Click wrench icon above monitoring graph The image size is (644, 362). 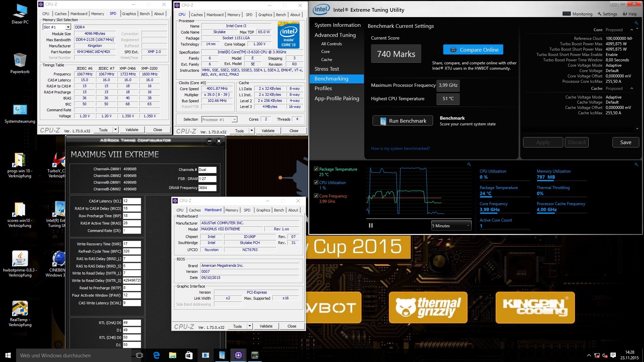point(469,164)
